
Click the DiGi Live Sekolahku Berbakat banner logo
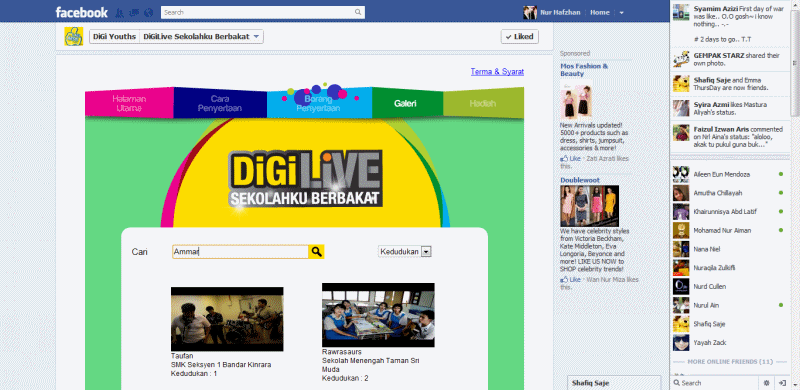point(305,178)
